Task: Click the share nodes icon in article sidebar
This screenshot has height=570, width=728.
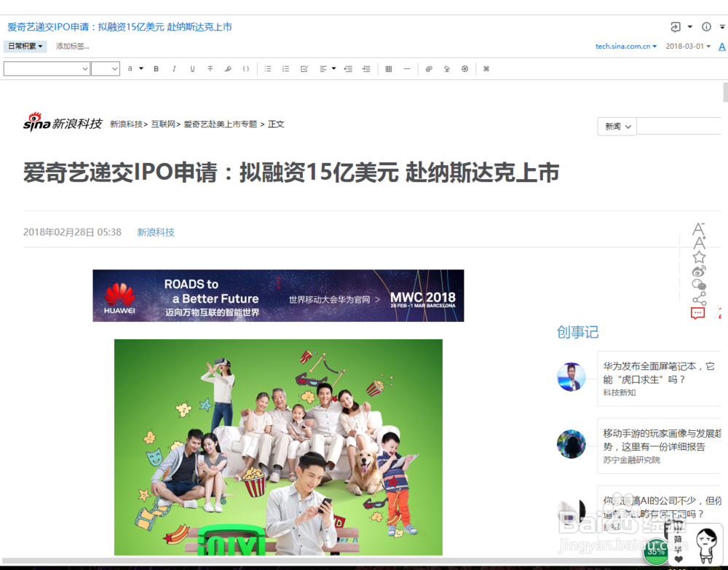Action: point(699,298)
